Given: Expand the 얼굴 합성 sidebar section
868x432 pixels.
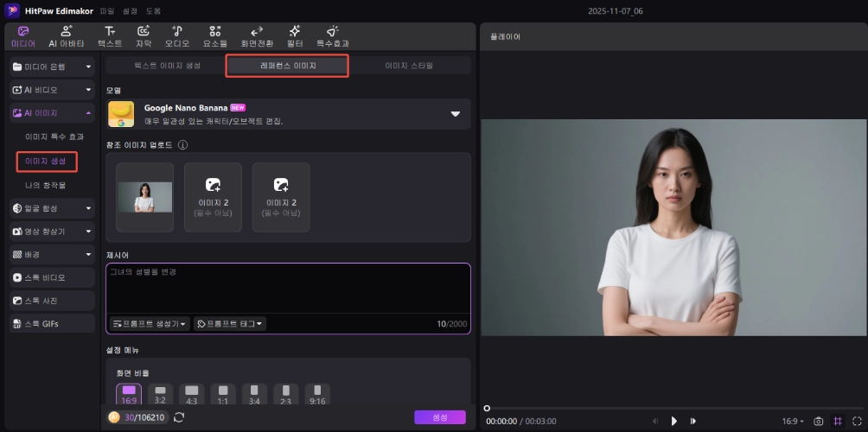Looking at the screenshot, I should pyautogui.click(x=52, y=208).
